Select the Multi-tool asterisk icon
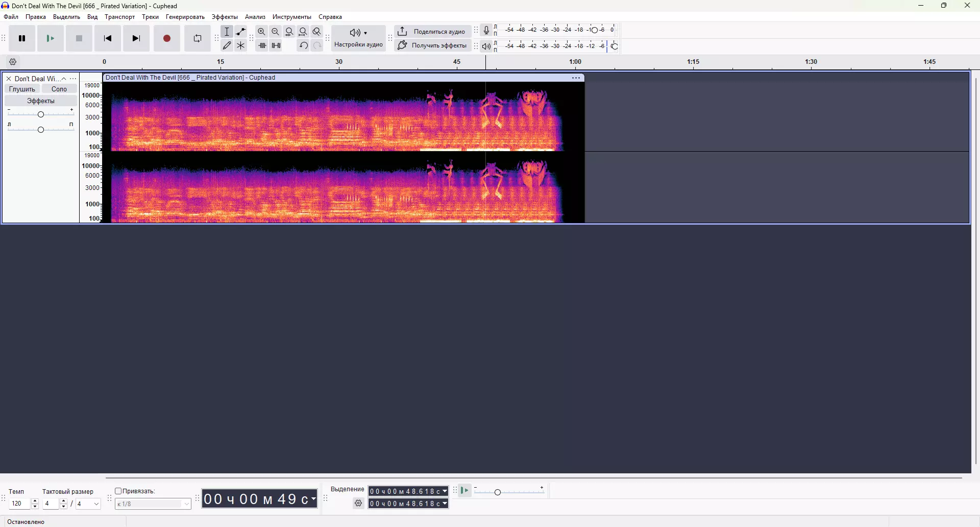The height and width of the screenshot is (527, 980). 241,45
